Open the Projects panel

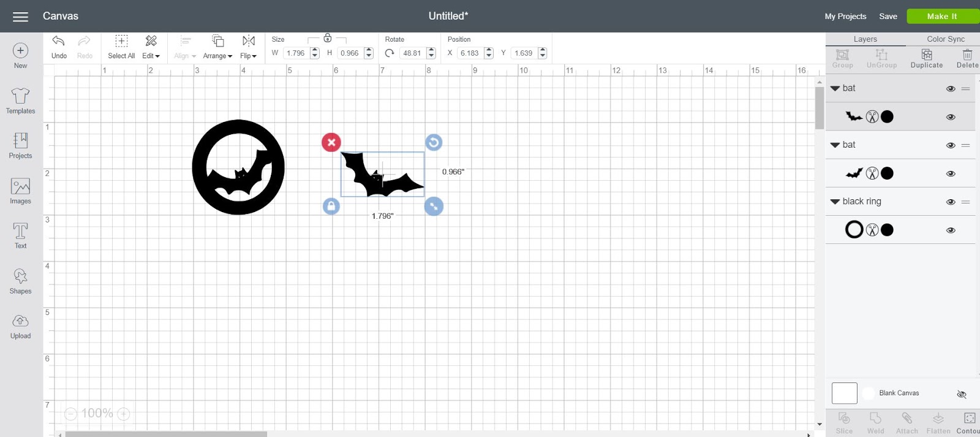tap(20, 146)
